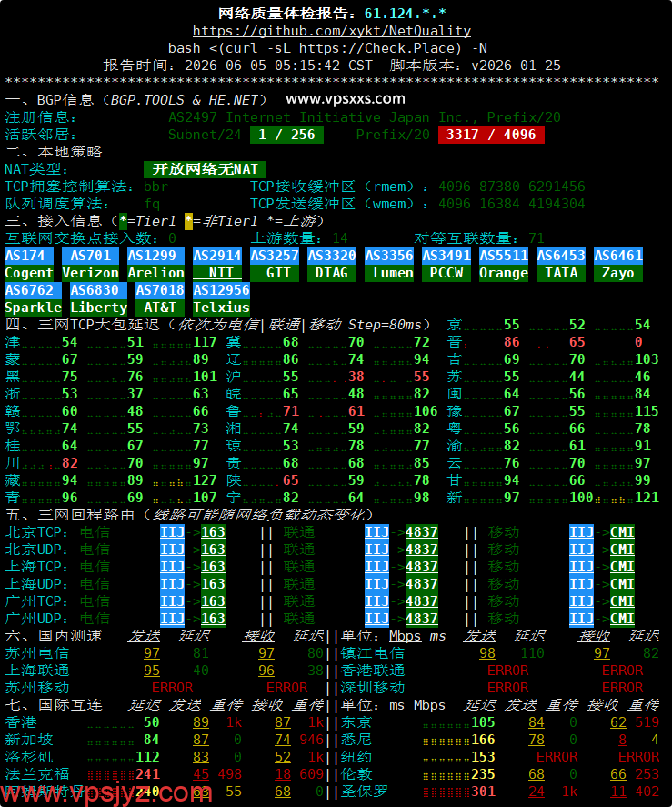Select the AS3356 badge
Screen dimensions: 672x807
[389, 256]
